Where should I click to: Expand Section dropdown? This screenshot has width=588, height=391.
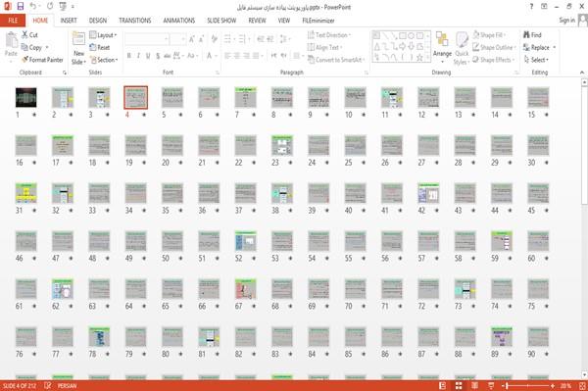pos(104,60)
